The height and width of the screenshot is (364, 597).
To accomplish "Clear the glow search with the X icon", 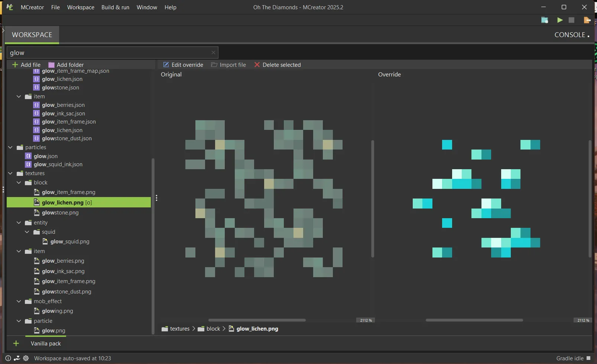I will tap(213, 53).
